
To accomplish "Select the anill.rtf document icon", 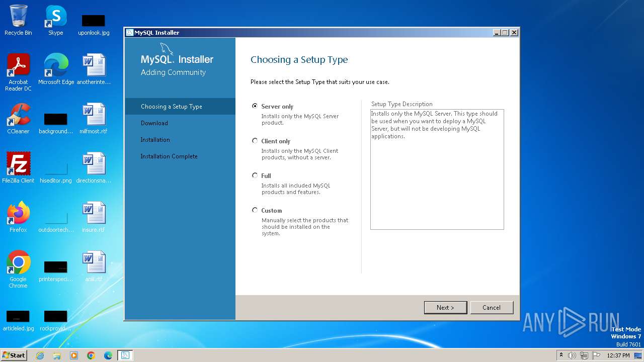I will (94, 266).
